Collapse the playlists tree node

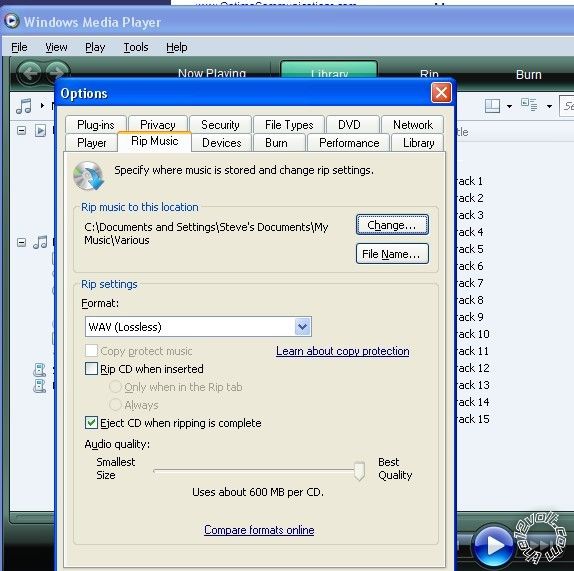(22, 130)
